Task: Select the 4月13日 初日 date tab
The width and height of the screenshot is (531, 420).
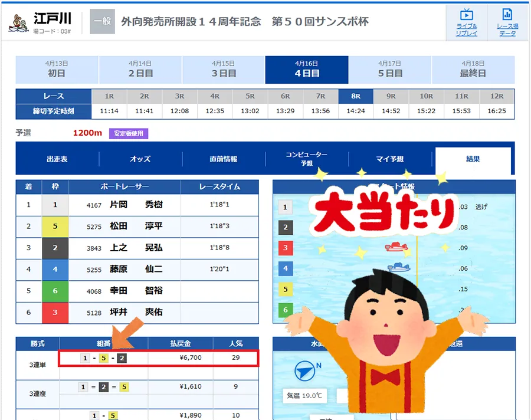Action: (x=57, y=70)
